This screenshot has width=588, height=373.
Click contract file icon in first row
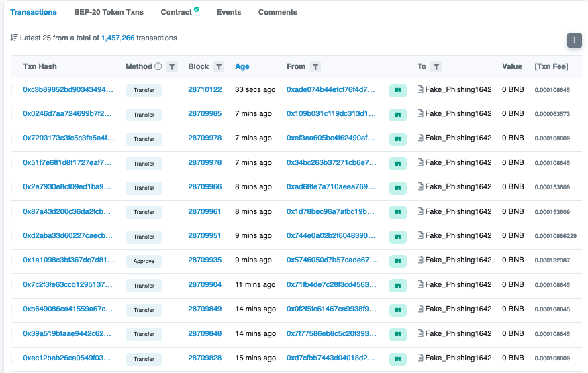pos(420,90)
